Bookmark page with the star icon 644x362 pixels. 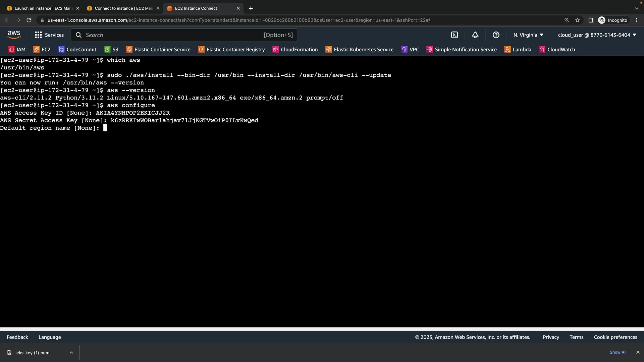[x=578, y=20]
